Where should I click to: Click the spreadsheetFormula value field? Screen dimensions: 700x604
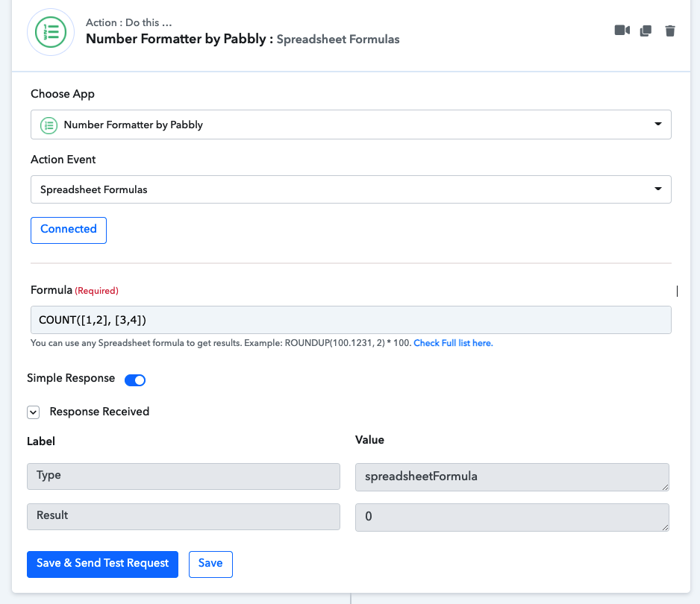512,477
